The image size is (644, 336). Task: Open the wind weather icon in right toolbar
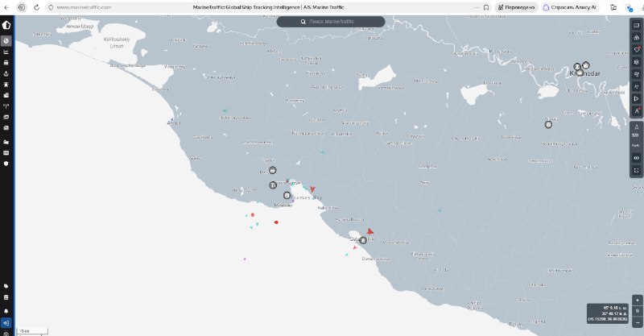click(637, 74)
